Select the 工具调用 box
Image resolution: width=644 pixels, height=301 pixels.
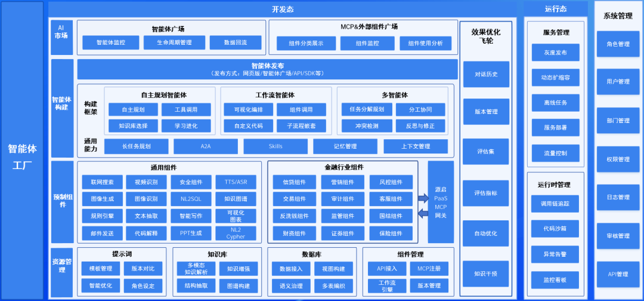pos(186,110)
